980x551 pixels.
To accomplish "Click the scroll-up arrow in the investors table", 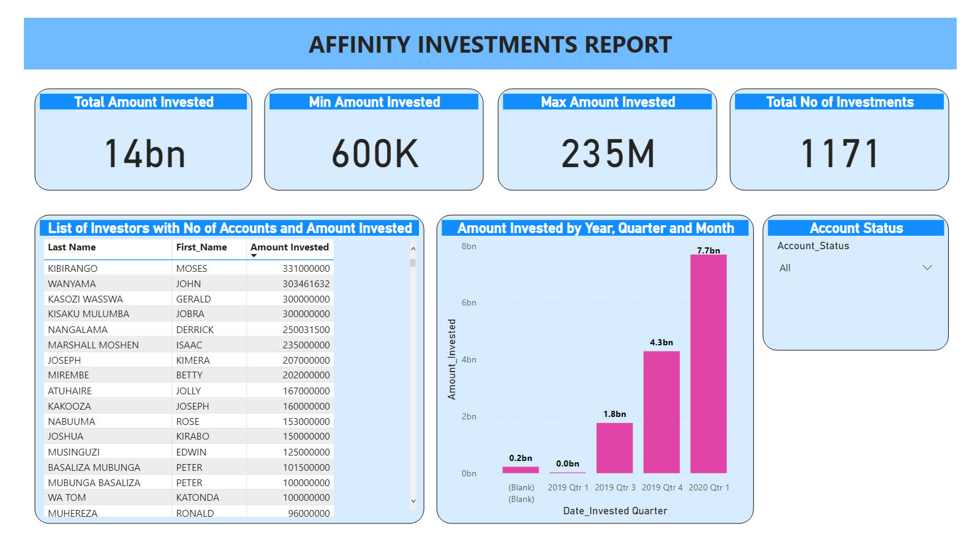I will (413, 249).
